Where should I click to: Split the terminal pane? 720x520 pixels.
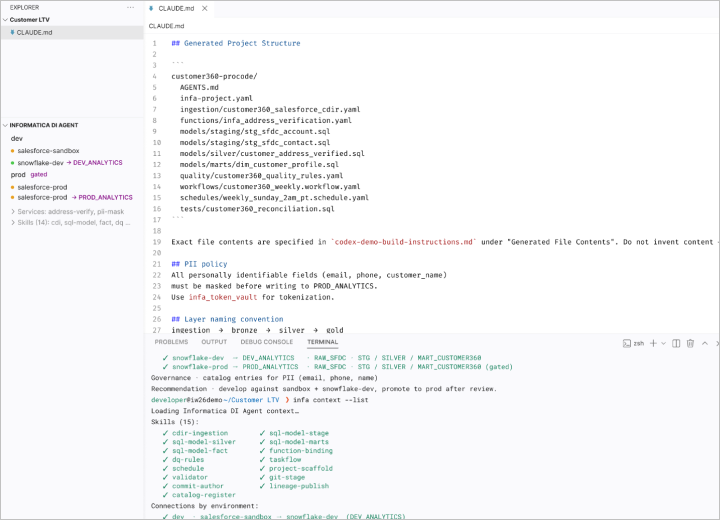tap(676, 343)
